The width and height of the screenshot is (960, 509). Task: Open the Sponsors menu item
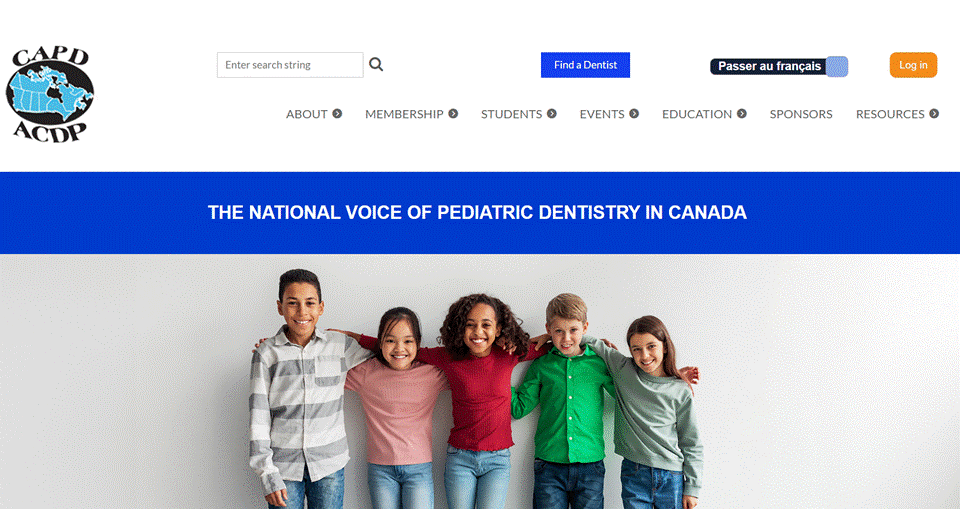[801, 114]
